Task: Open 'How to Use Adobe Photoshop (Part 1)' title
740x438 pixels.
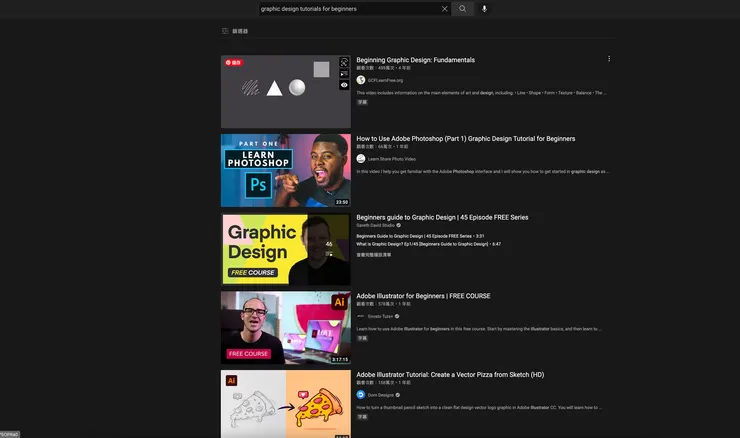Action: [465, 139]
